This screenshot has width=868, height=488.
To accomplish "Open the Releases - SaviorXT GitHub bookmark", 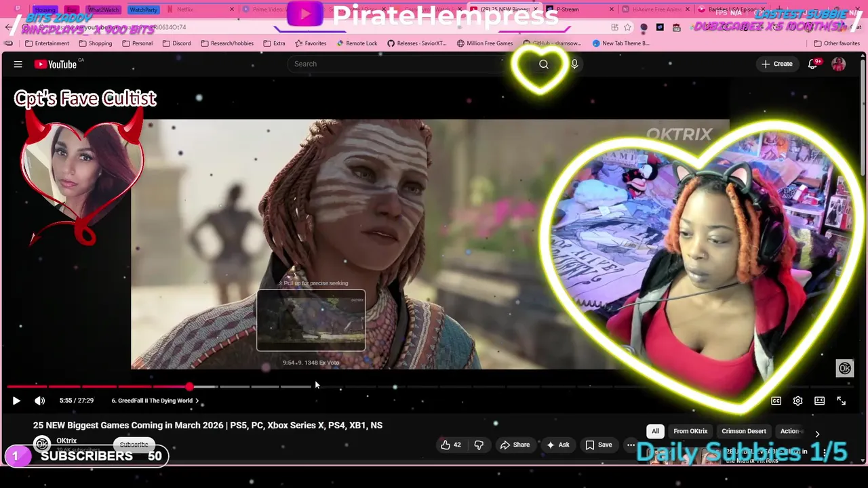I will pos(416,43).
